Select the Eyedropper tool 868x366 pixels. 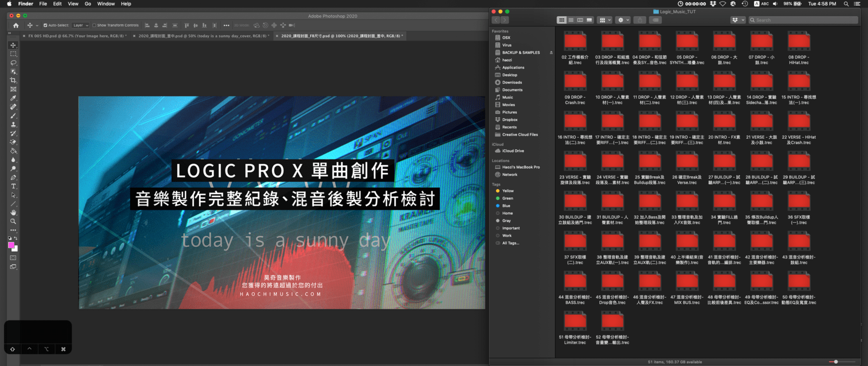pyautogui.click(x=14, y=98)
